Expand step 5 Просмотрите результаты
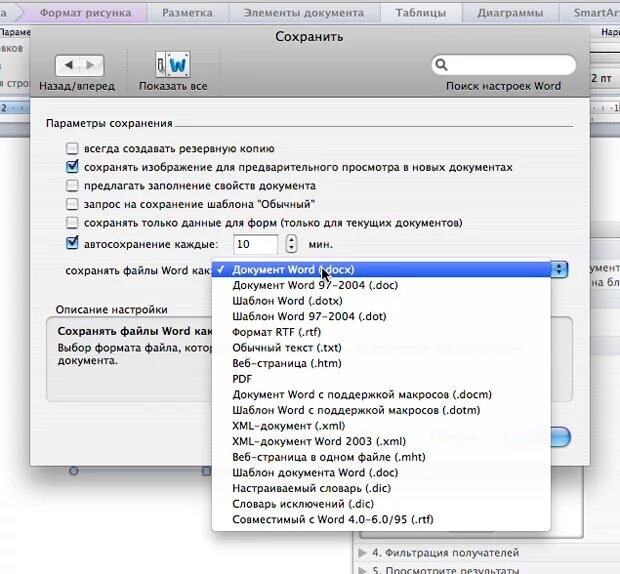Image resolution: width=620 pixels, height=574 pixels. click(x=362, y=570)
